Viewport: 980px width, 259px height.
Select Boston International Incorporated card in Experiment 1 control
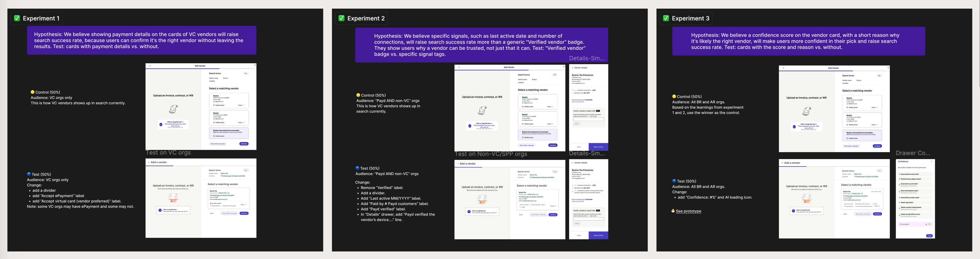pos(229,133)
